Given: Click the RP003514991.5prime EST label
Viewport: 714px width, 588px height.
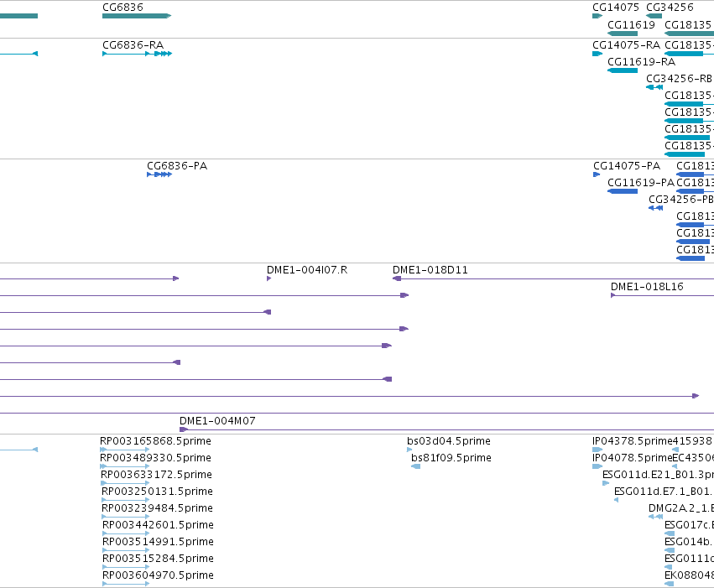Looking at the screenshot, I should [x=158, y=542].
